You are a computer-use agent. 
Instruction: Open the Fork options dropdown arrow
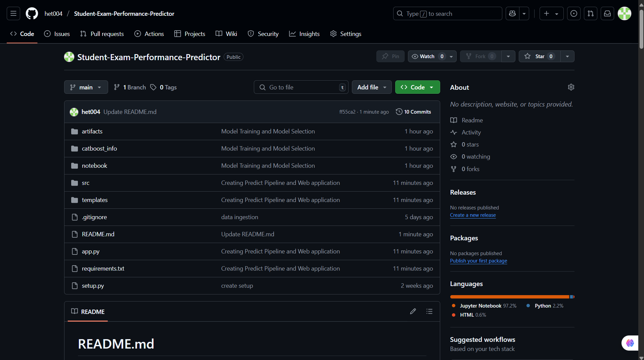coord(508,56)
